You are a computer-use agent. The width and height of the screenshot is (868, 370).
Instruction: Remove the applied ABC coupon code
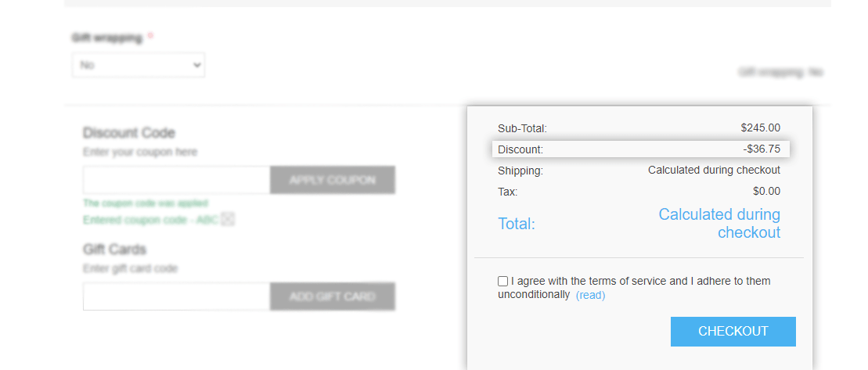pyautogui.click(x=228, y=220)
